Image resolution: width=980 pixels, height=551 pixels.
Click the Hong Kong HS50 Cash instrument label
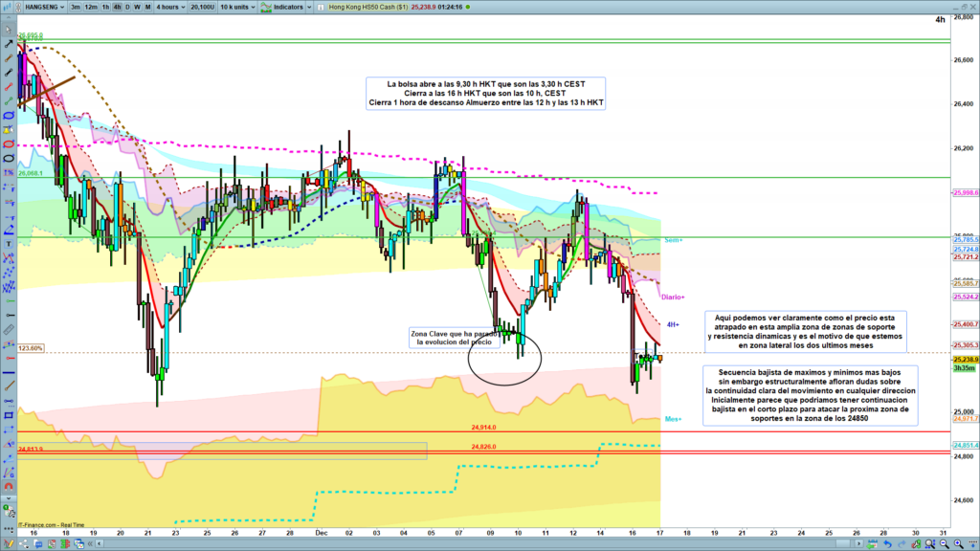tap(366, 7)
